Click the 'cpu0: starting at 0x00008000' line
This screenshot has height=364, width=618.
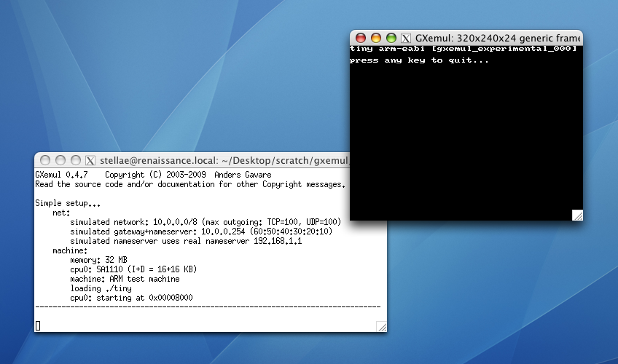tap(131, 298)
